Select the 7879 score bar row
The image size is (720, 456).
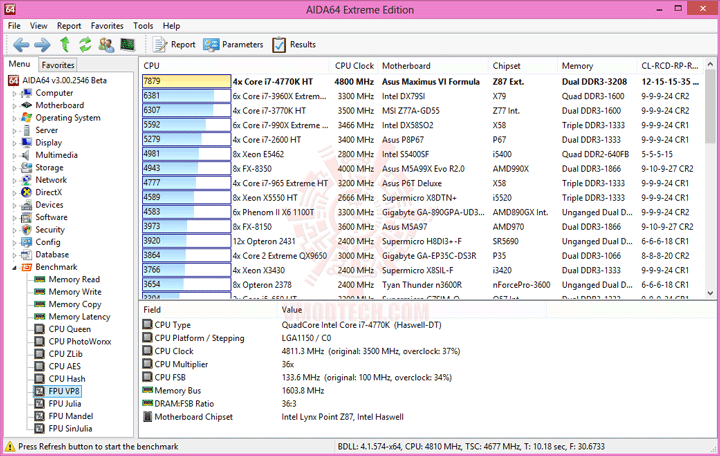tap(186, 81)
